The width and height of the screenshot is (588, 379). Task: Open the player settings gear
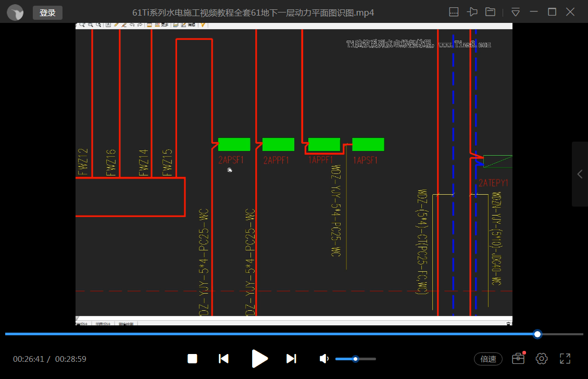542,359
